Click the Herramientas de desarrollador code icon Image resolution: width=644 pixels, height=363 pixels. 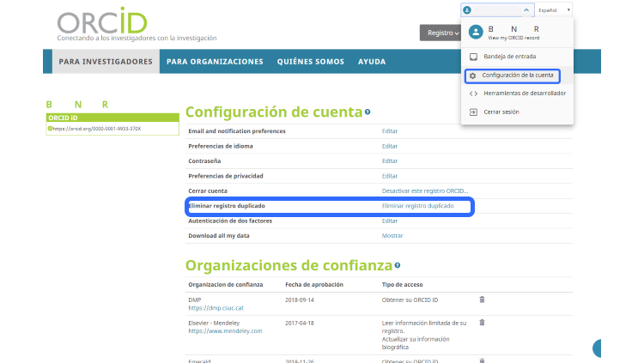472,94
